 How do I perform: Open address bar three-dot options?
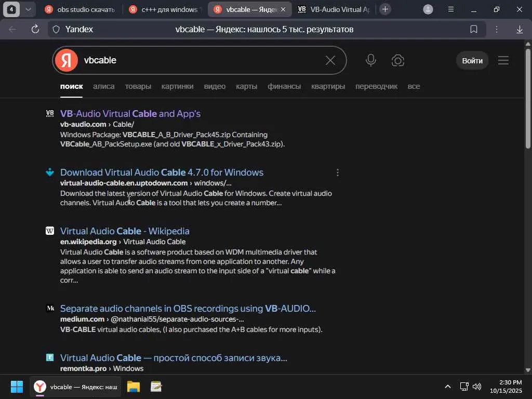(x=496, y=30)
